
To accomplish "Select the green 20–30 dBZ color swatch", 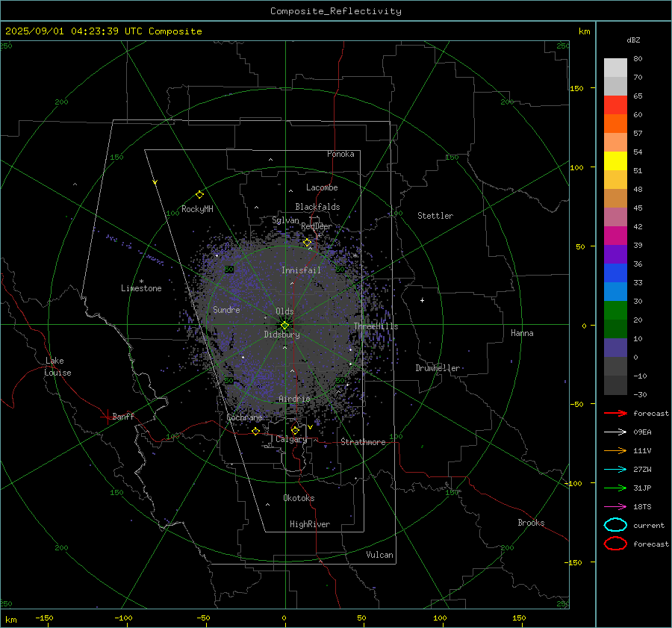I will click(615, 311).
